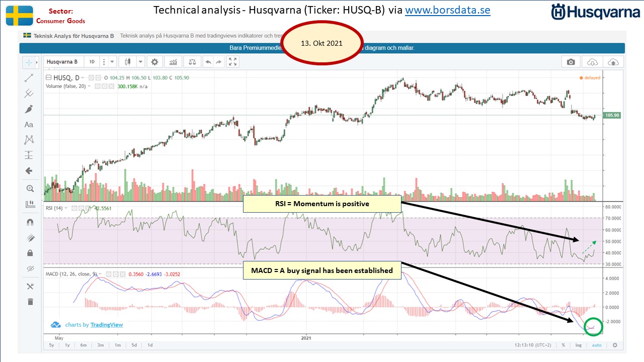This screenshot has width=644, height=362.
Task: Open www.borsdata.se link in title
Action: (x=447, y=10)
